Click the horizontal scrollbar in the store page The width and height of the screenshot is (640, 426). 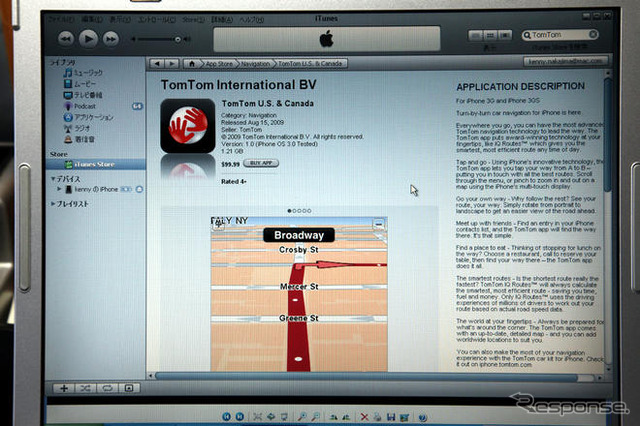[367, 377]
